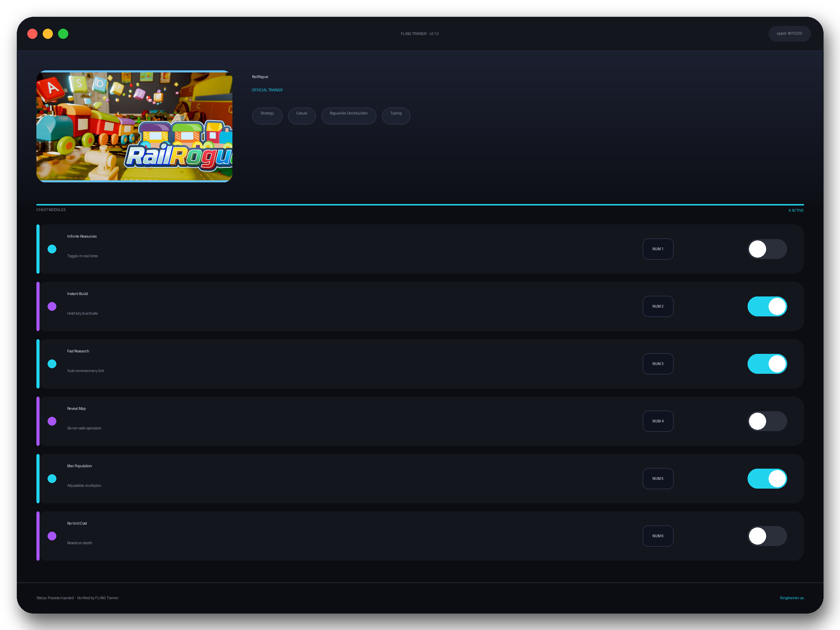Screen dimensions: 840x630
Task: Click the Fast Research label
Action: click(78, 351)
